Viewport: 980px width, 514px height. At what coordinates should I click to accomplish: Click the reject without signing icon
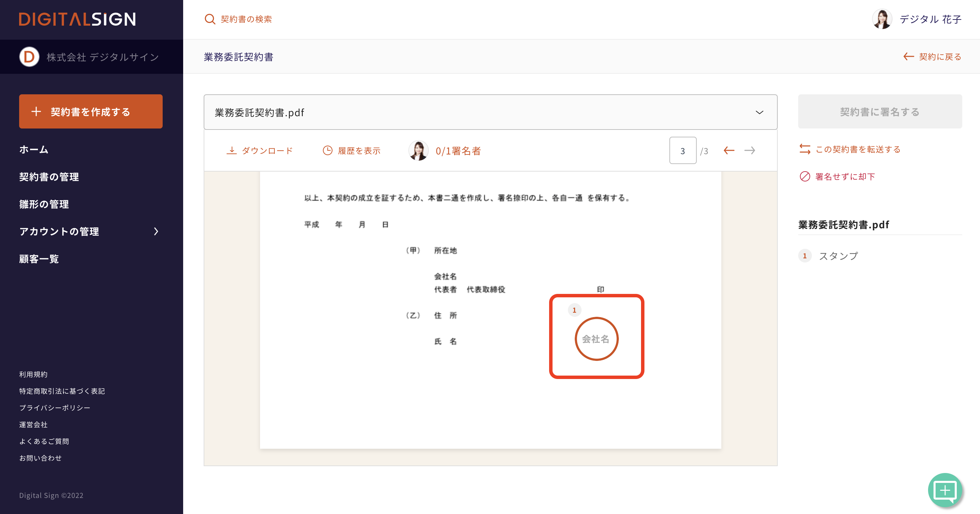tap(805, 177)
